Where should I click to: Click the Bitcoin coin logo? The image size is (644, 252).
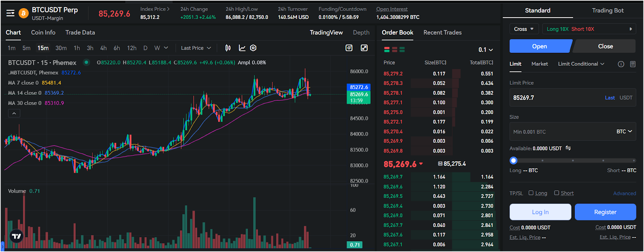click(24, 13)
